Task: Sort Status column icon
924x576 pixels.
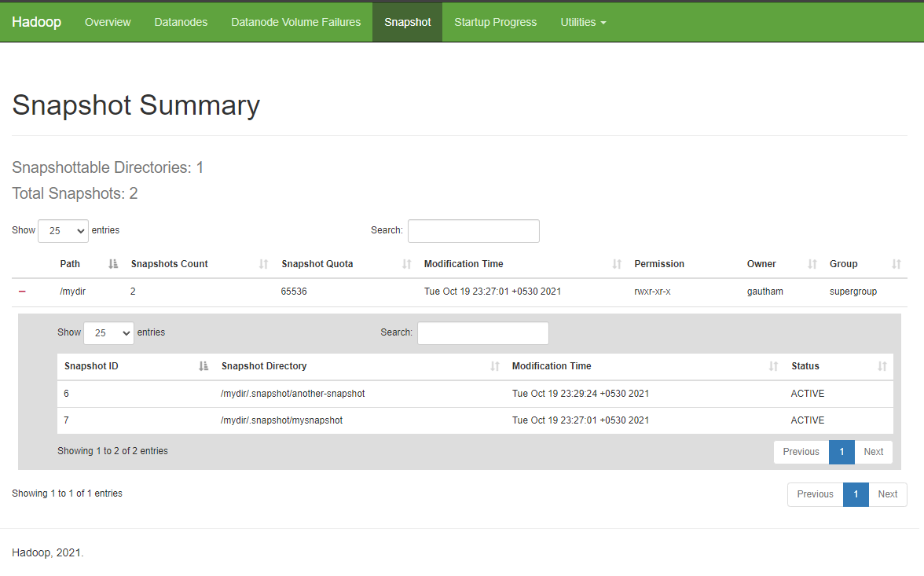Action: (x=882, y=366)
